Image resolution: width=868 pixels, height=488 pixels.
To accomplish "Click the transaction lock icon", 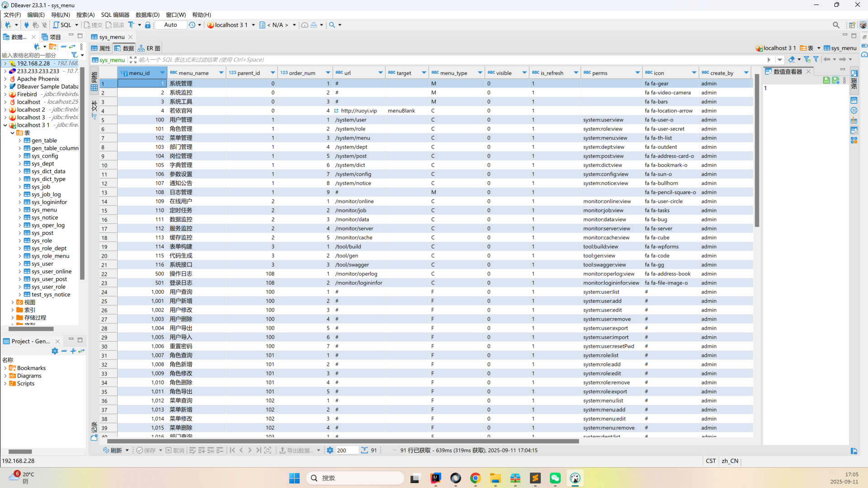I will (x=148, y=25).
